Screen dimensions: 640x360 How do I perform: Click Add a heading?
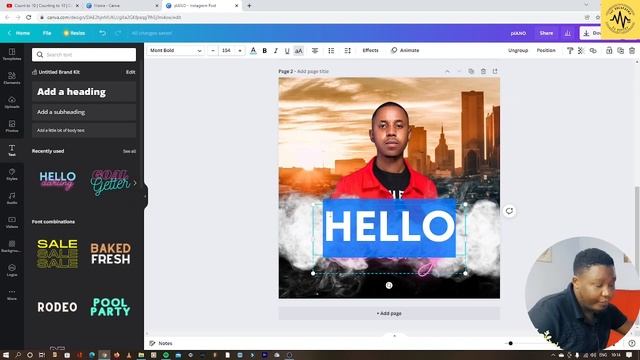tap(84, 91)
